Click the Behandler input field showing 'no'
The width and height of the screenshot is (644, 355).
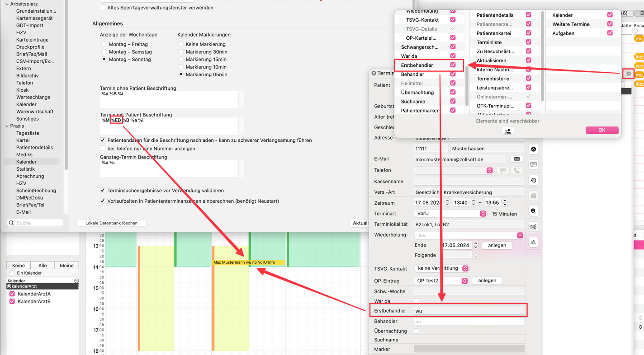tap(469, 322)
